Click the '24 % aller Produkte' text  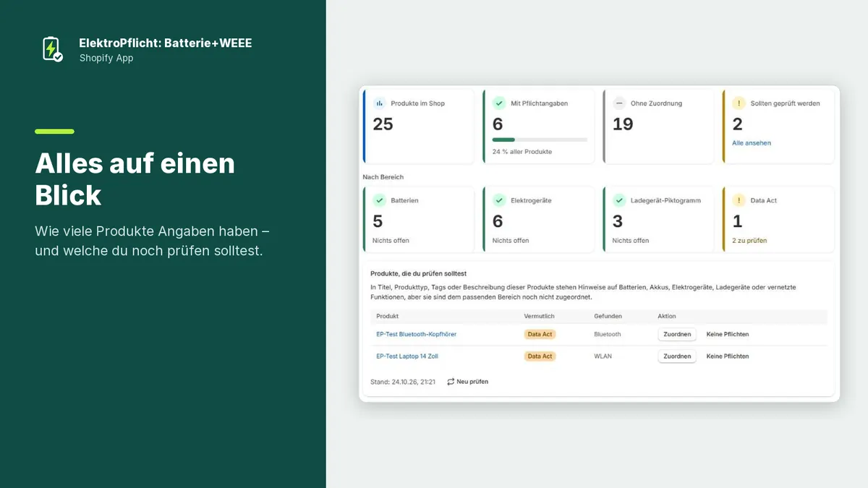point(522,152)
